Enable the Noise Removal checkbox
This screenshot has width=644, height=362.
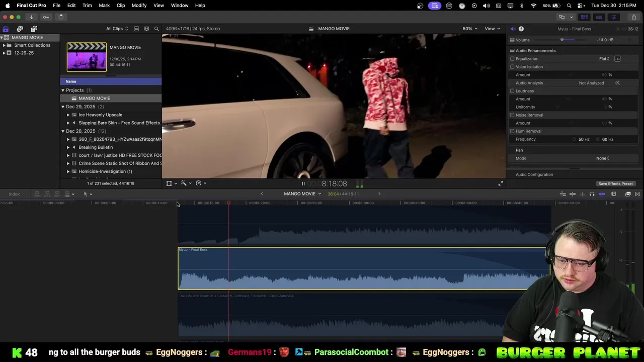(512, 115)
